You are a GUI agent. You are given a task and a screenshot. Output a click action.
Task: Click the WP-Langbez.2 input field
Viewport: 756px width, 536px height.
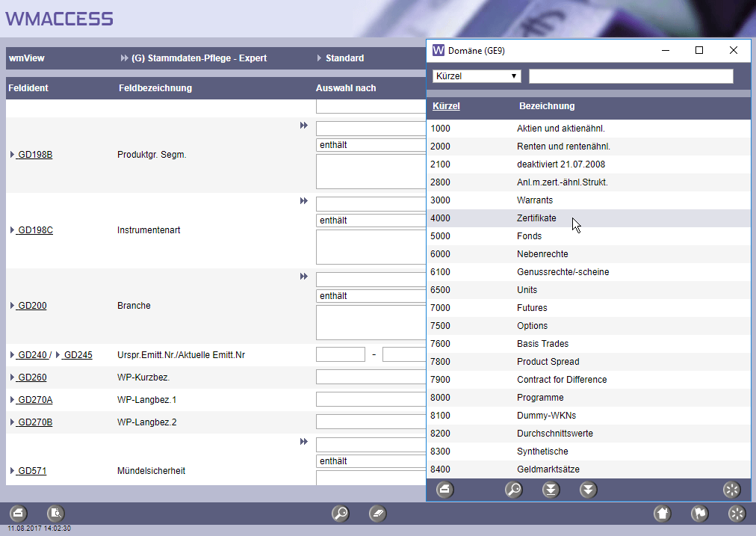click(x=371, y=422)
